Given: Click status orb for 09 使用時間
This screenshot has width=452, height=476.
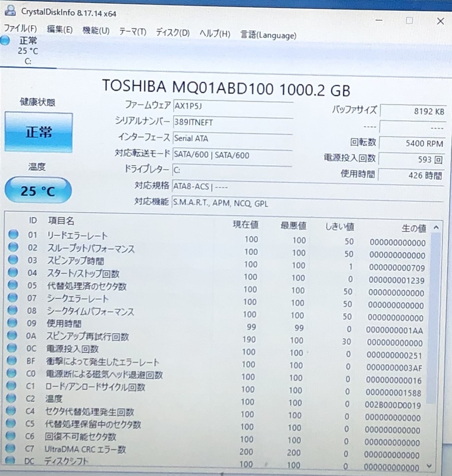Looking at the screenshot, I should pyautogui.click(x=12, y=322).
